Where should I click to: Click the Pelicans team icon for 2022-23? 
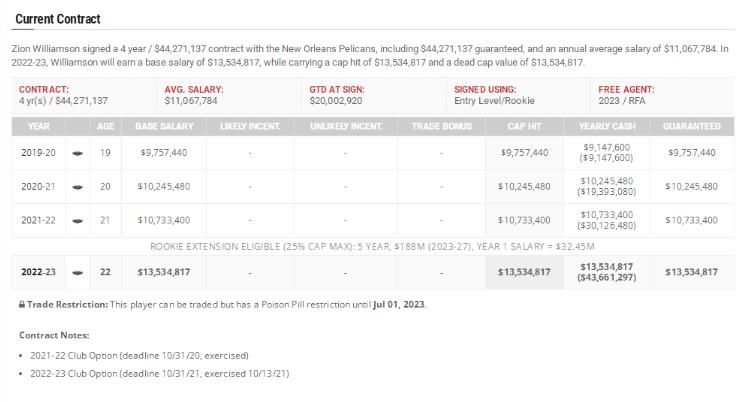(78, 273)
